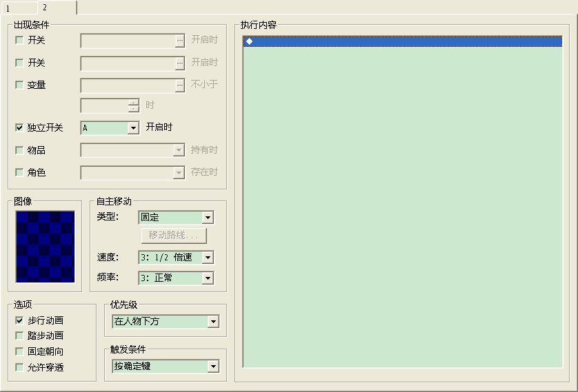Click the variable value stepper field
Viewport: 578px width, 392px height.
click(x=110, y=105)
